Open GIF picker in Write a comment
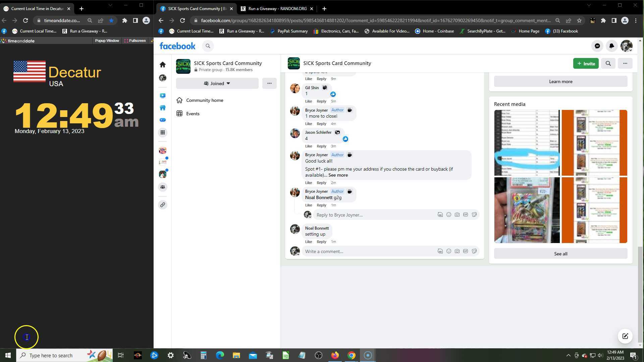Screen dimensions: 644x362 tap(466, 251)
